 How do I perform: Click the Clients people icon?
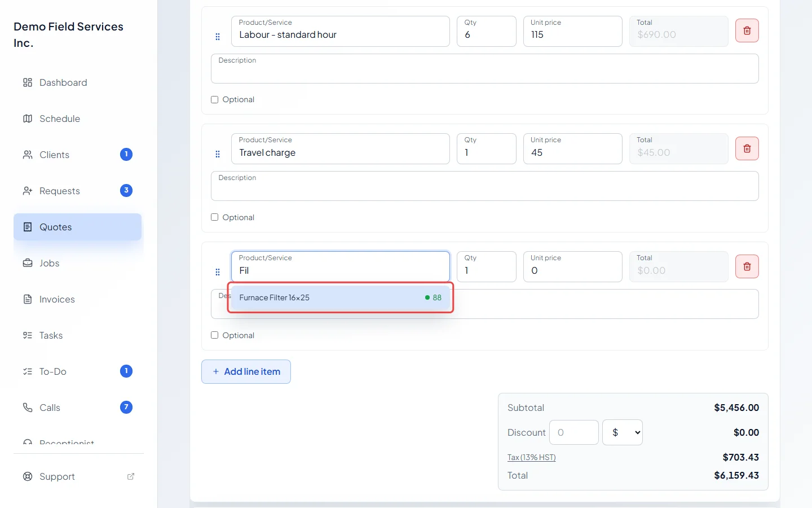pos(28,155)
